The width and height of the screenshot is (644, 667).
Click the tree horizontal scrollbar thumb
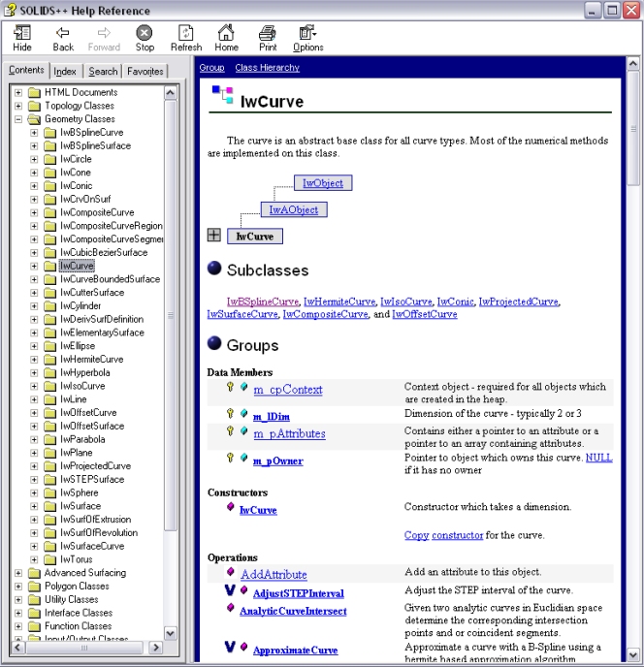pyautogui.click(x=84, y=648)
